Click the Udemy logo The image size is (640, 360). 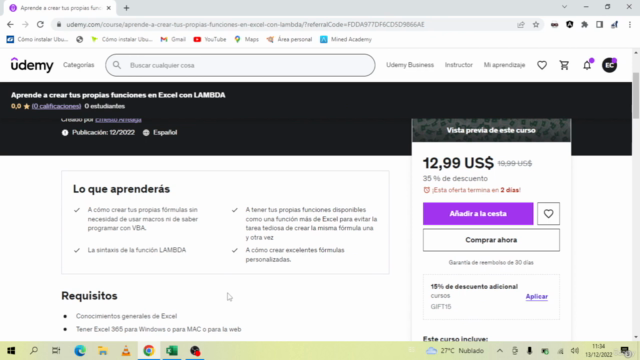coord(32,65)
